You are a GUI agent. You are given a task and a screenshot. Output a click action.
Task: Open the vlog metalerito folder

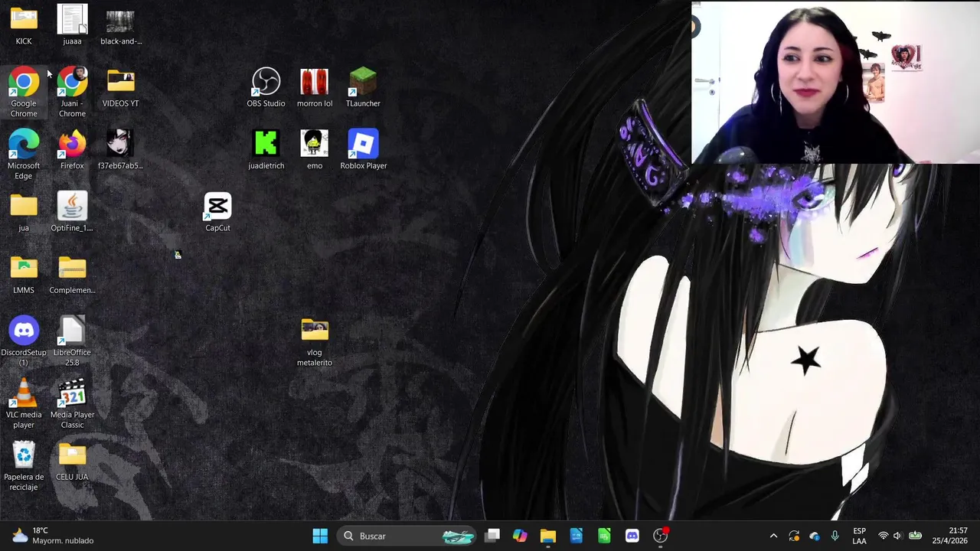click(315, 341)
